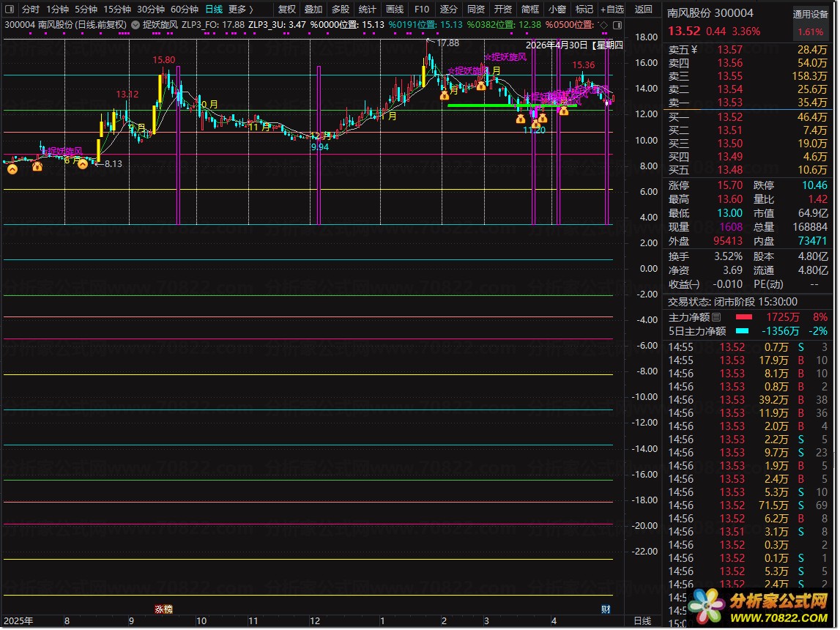
Task: Toggle 叠加 overlay mode
Action: point(313,9)
